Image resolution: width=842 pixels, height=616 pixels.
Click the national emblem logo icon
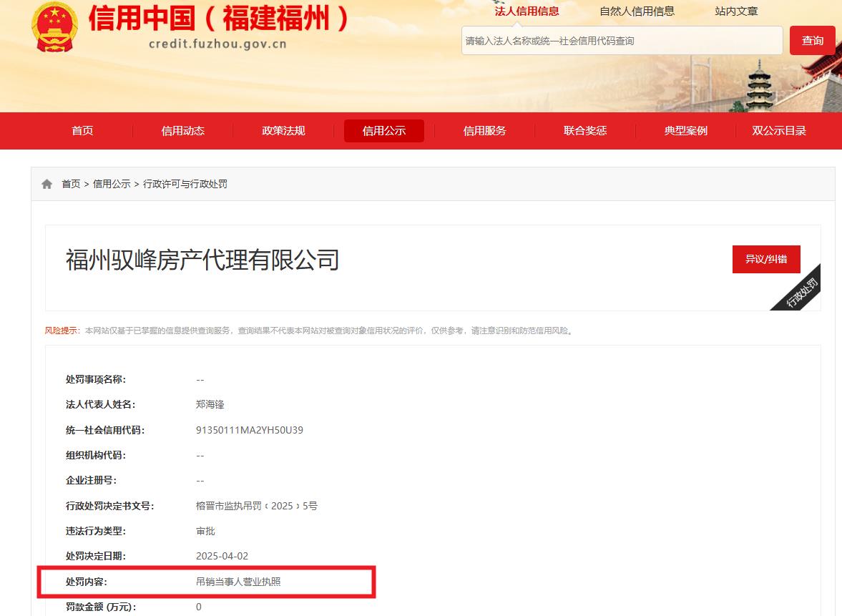point(54,27)
